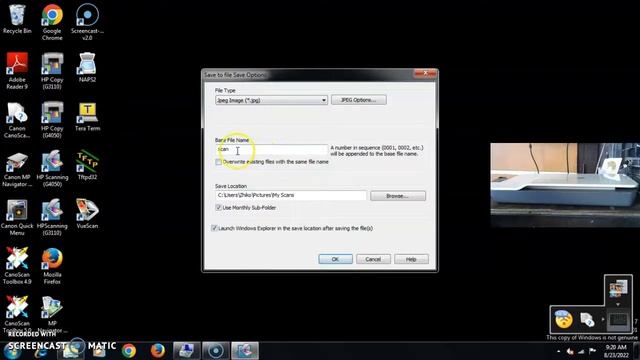Click the astonished face emoji gadget

564,319
